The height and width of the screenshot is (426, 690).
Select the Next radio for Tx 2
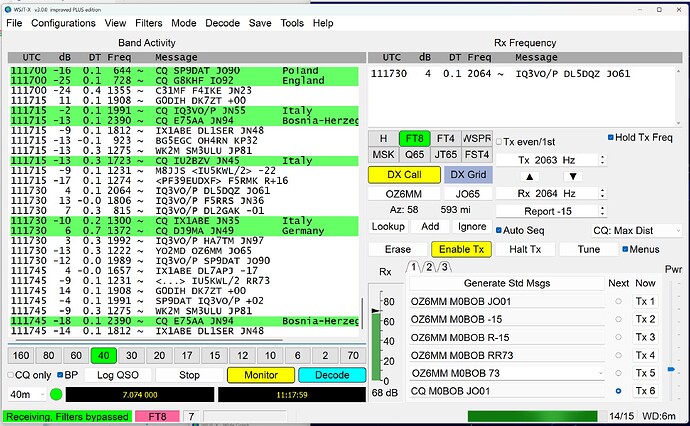(x=618, y=320)
